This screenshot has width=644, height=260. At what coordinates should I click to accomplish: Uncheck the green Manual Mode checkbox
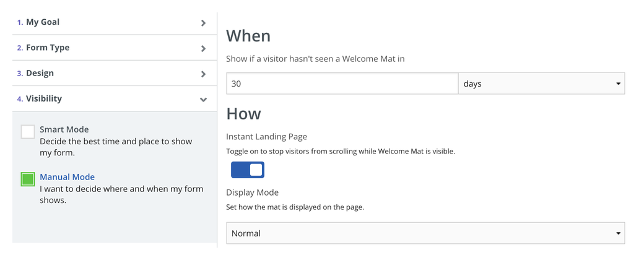click(28, 180)
